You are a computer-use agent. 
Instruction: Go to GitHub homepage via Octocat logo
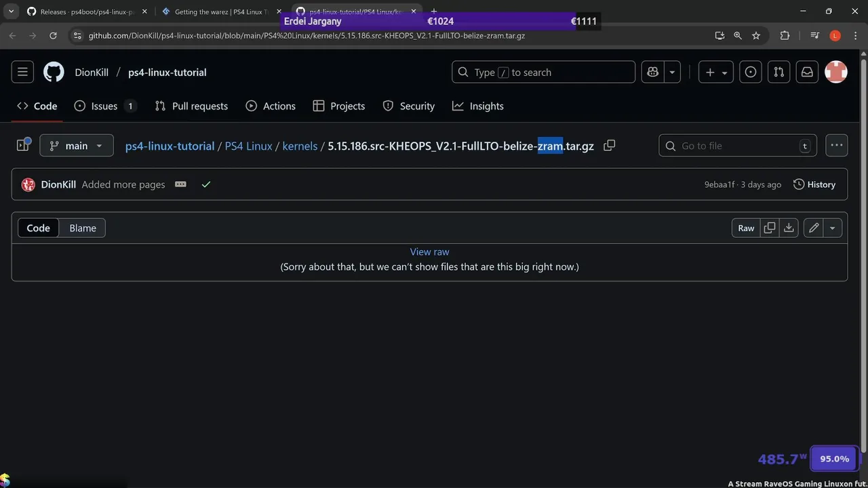point(54,72)
